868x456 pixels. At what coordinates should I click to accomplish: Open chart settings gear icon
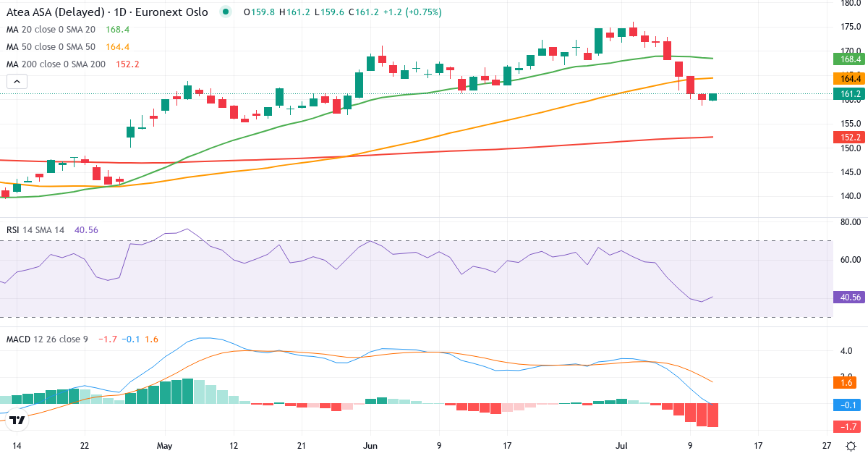tap(851, 446)
